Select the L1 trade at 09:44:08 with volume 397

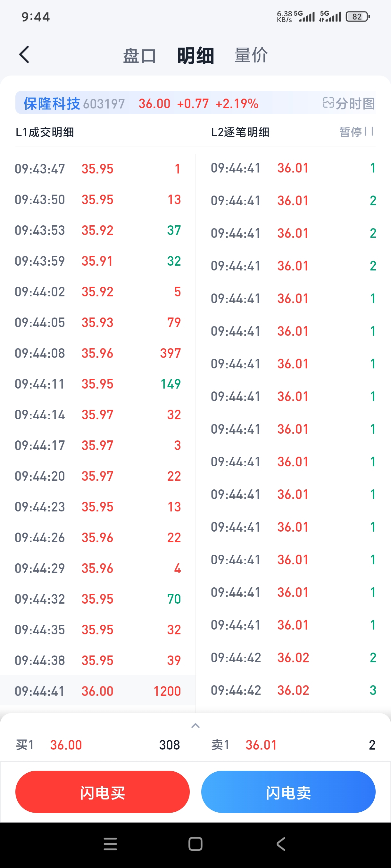coord(97,353)
